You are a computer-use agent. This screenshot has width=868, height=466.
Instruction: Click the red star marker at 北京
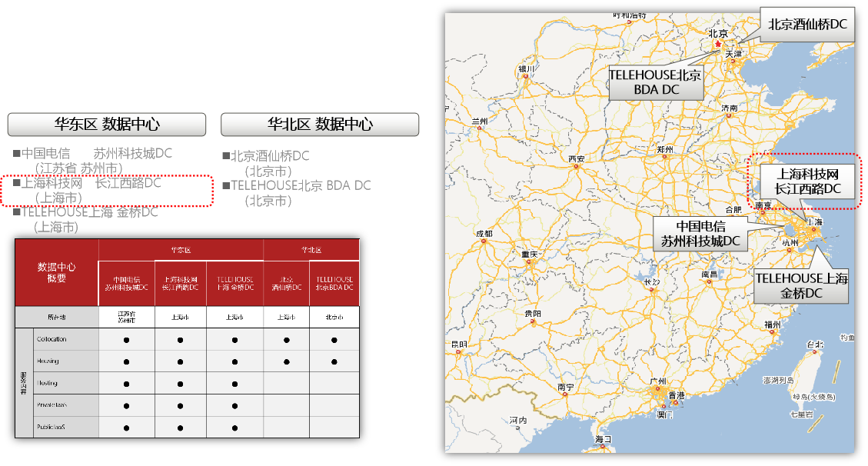point(718,44)
